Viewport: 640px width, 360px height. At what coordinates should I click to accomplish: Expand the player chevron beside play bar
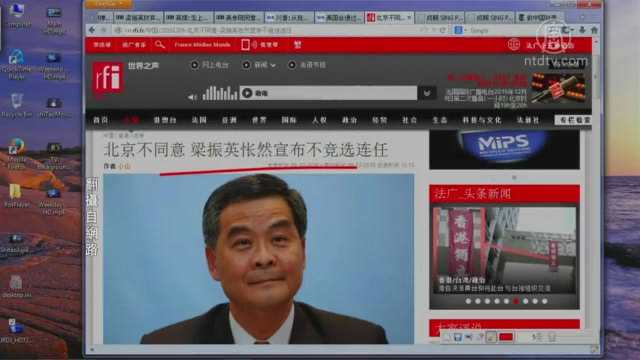click(x=427, y=93)
